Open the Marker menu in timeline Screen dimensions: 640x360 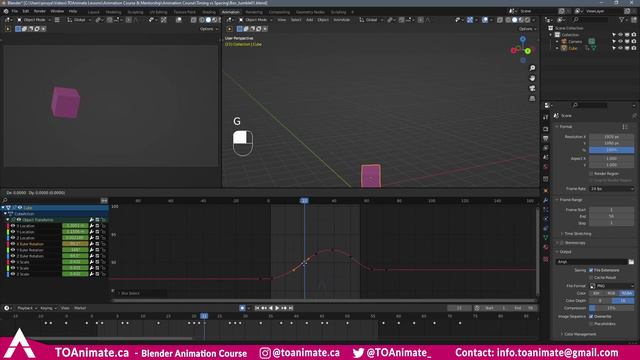point(80,308)
